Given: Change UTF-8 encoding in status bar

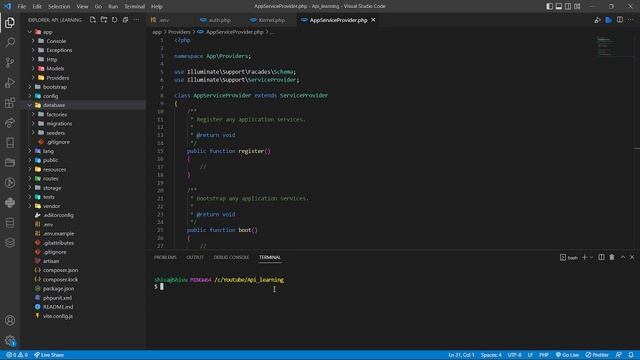Looking at the screenshot, I should click(515, 355).
